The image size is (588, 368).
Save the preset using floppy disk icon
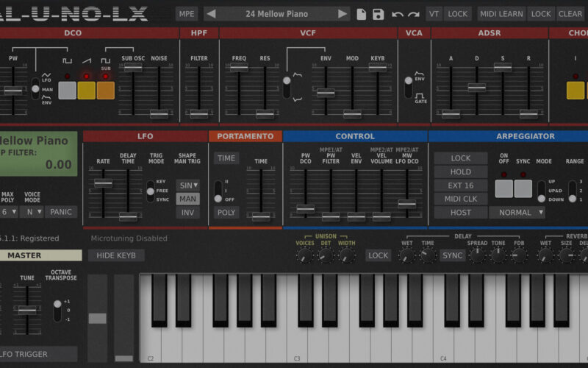379,14
